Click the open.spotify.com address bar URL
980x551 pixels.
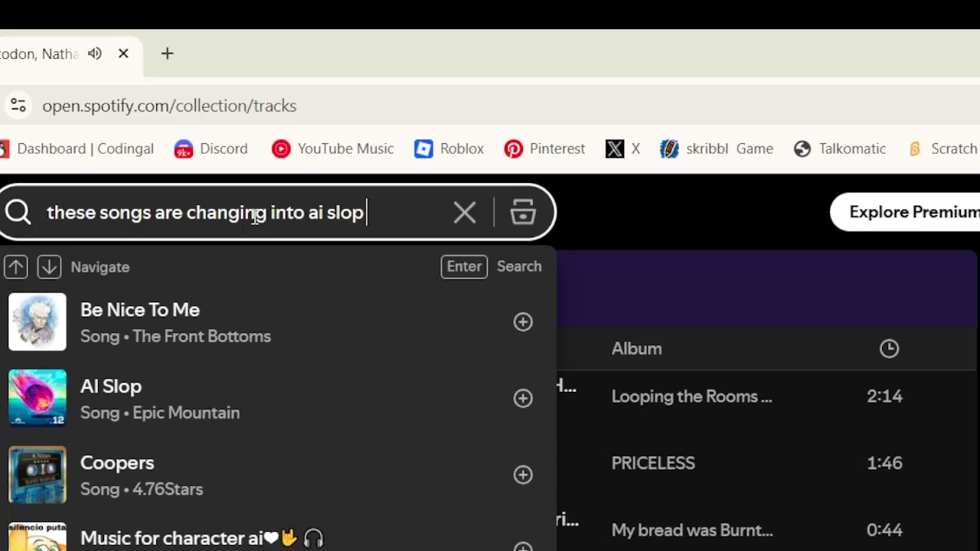[x=169, y=106]
